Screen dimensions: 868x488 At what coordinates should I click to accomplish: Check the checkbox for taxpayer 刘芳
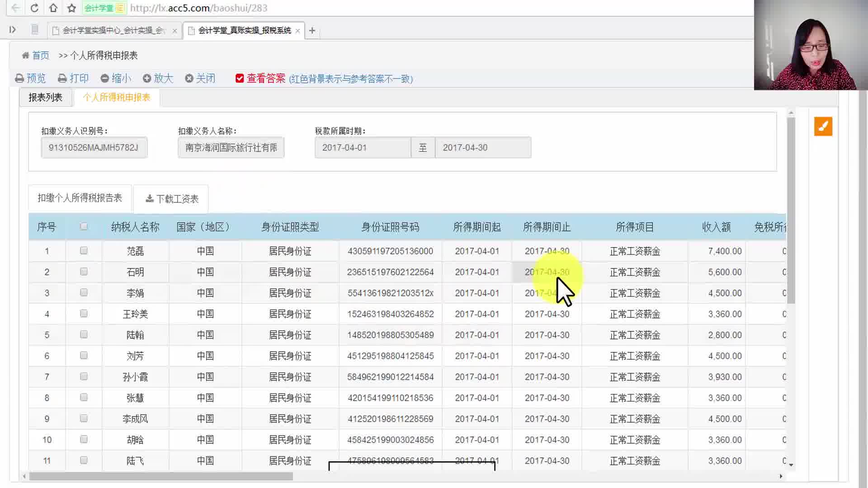(84, 356)
